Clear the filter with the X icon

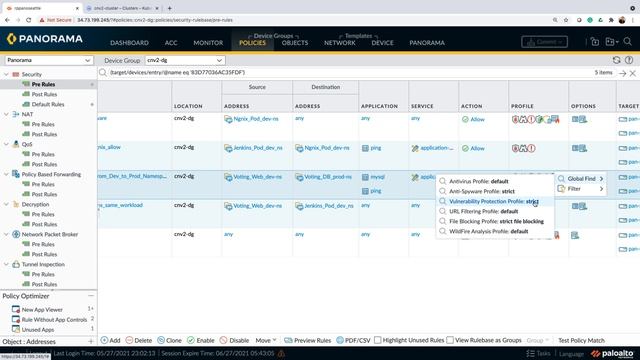[x=633, y=73]
